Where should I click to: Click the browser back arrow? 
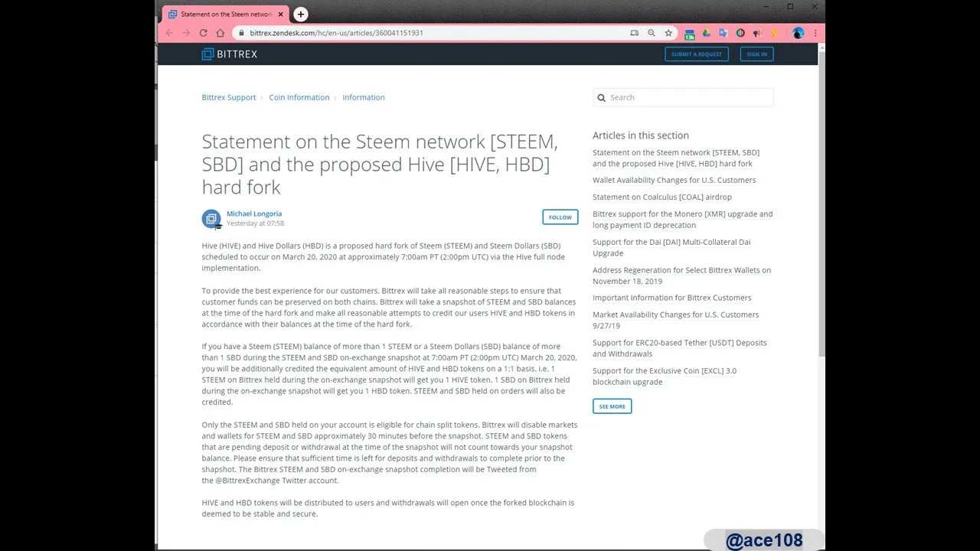(x=169, y=33)
